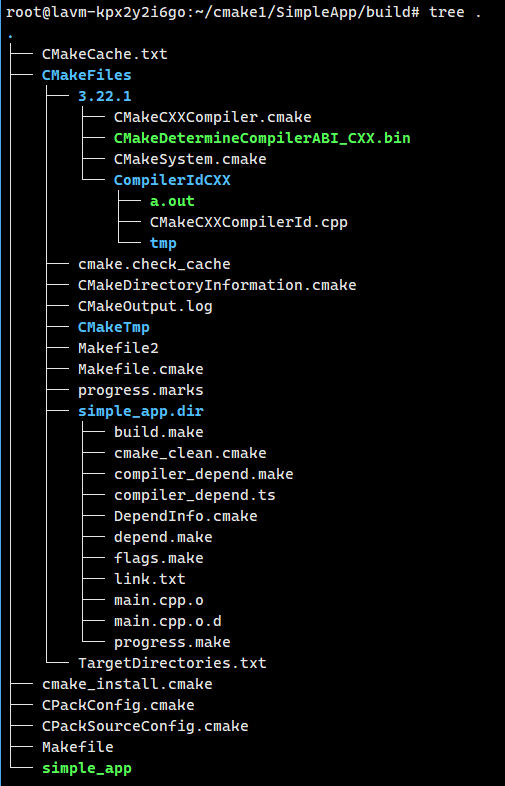This screenshot has height=786, width=505.
Task: Select CMakeCXXCompiler.cmake in the tree
Action: tap(213, 117)
